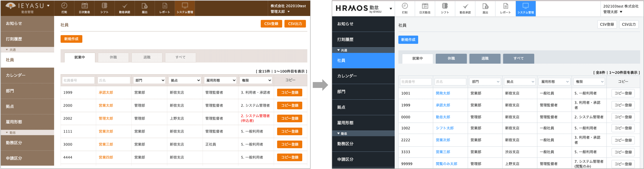Viewport: 644px width, 169px height.
Task: Open 雇用形態 filter dropdown in HRMOS table
Action: (554, 82)
